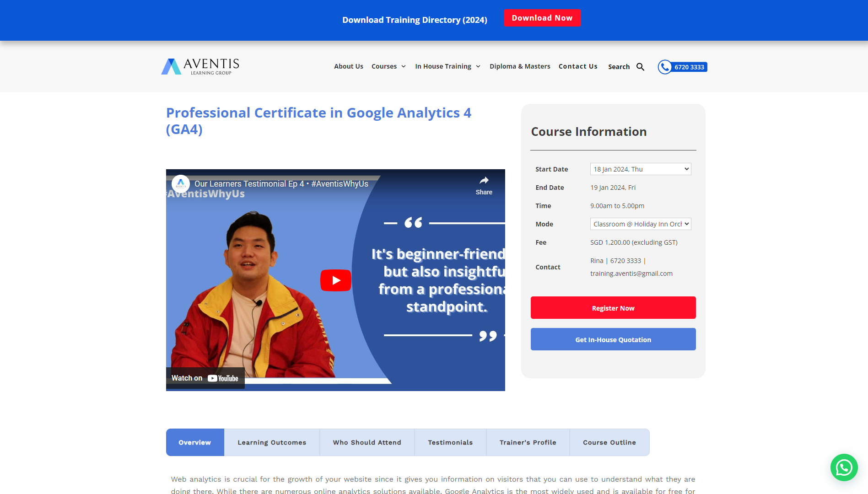The height and width of the screenshot is (494, 868).
Task: Click the Aventis channel avatar on video
Action: click(181, 184)
